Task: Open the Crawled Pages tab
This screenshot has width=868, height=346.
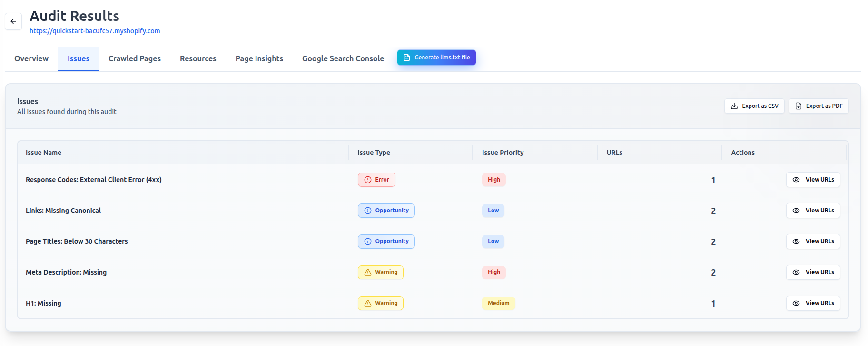Action: coord(135,58)
